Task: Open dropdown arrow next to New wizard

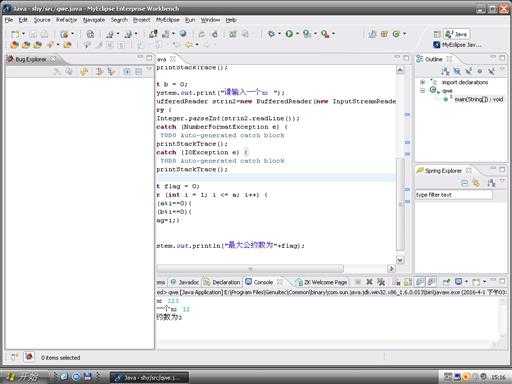Action: 23,34
